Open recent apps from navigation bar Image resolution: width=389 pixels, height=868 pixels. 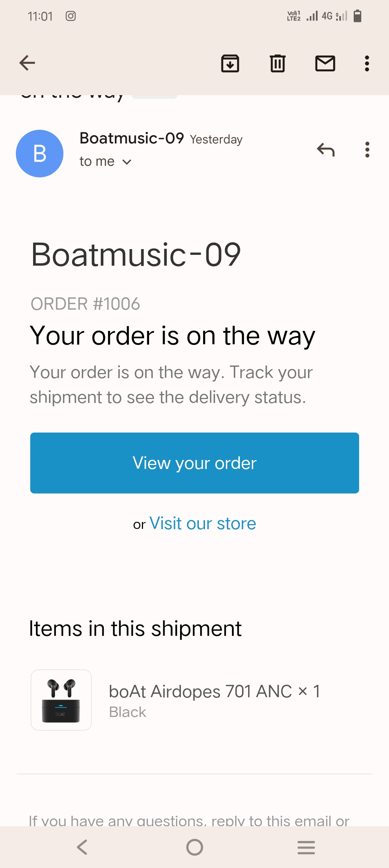306,847
